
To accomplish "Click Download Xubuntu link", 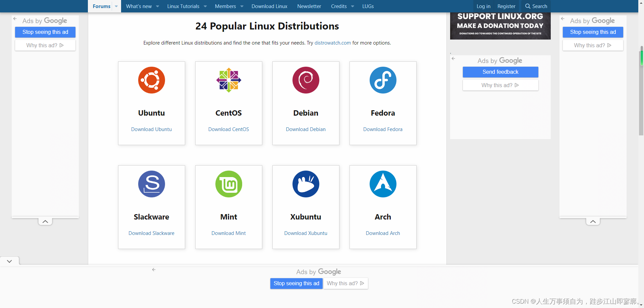I will point(306,233).
